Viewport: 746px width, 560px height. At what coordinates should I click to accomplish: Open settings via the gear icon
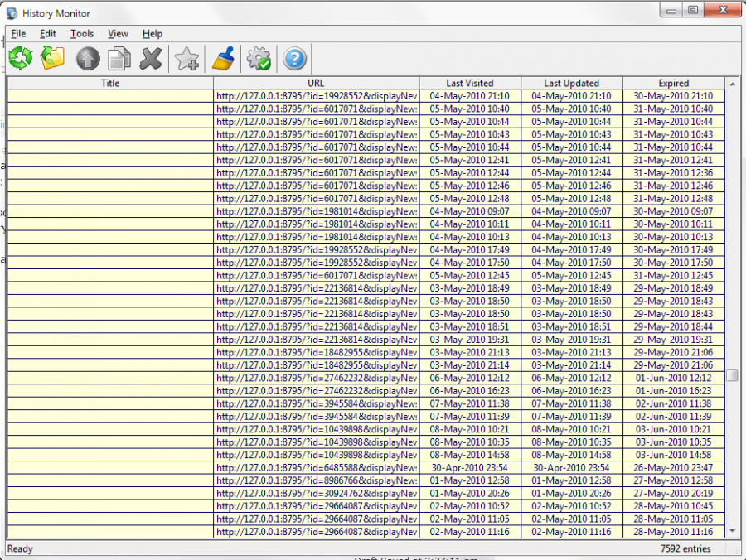[259, 59]
